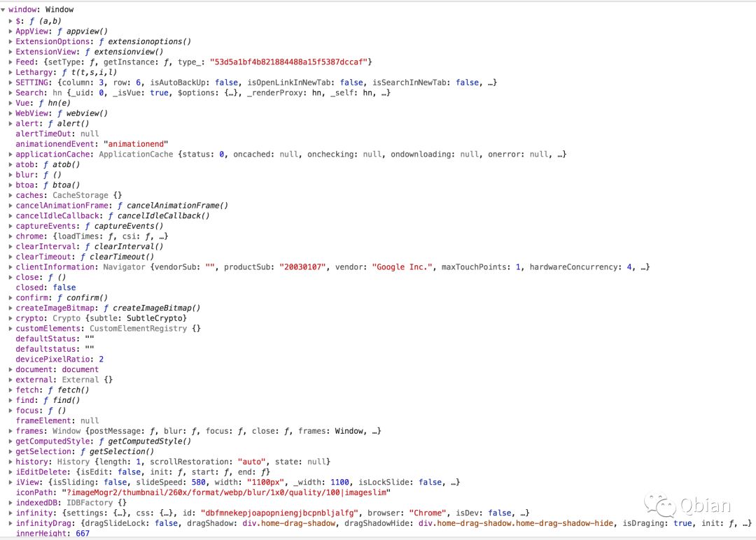Expand the ExtensionView entry
This screenshot has width=756, height=540.
click(10, 52)
